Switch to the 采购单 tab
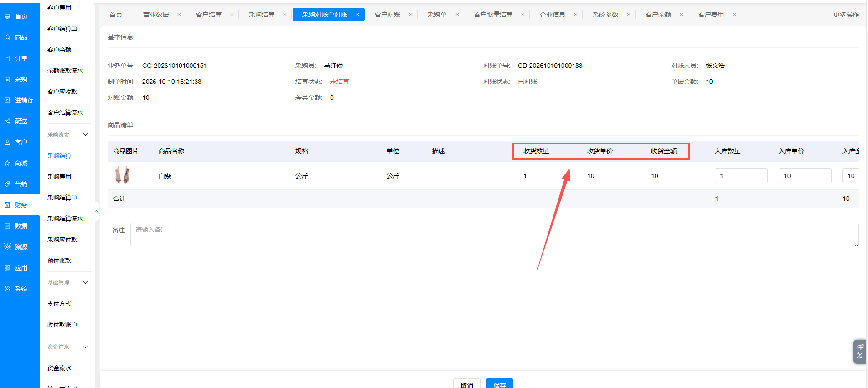 point(437,15)
